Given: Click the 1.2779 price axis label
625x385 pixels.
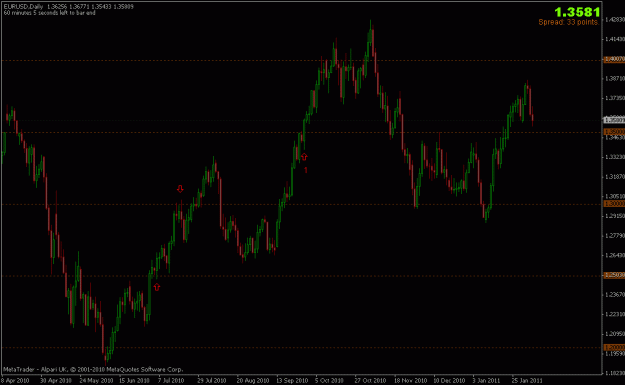Looking at the screenshot, I should coord(615,236).
